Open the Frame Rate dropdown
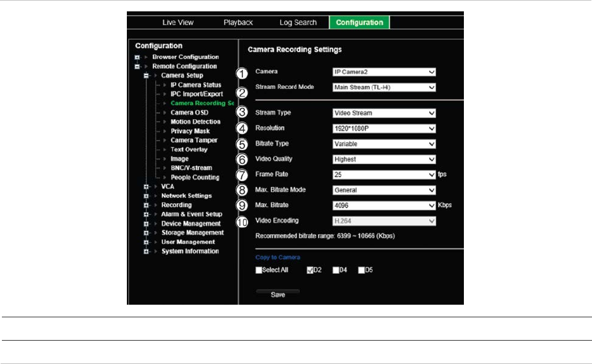This screenshot has height=364, width=592. point(384,175)
